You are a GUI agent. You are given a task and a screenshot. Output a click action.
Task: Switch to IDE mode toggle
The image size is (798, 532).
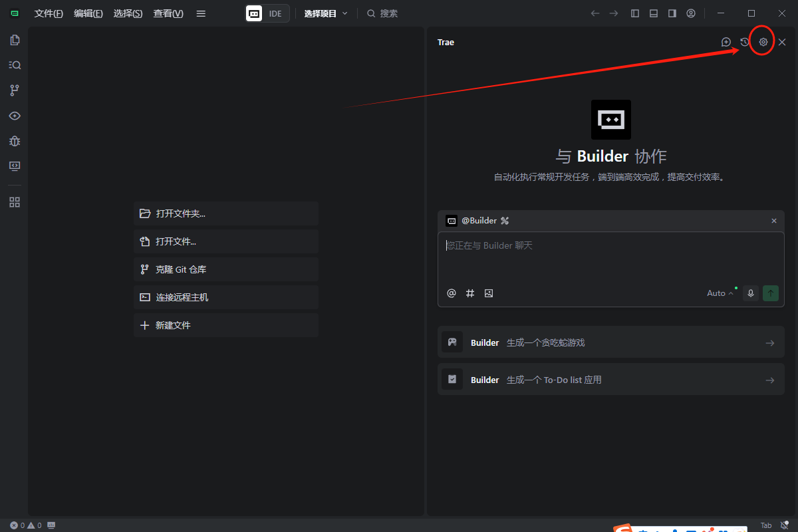click(x=276, y=13)
